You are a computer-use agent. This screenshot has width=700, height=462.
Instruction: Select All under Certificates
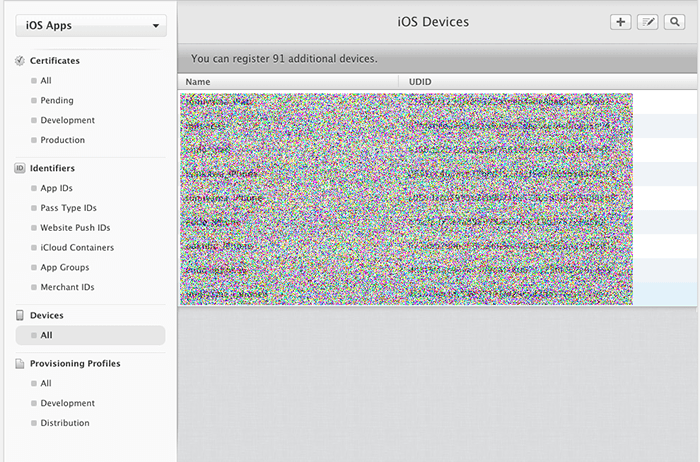point(46,81)
